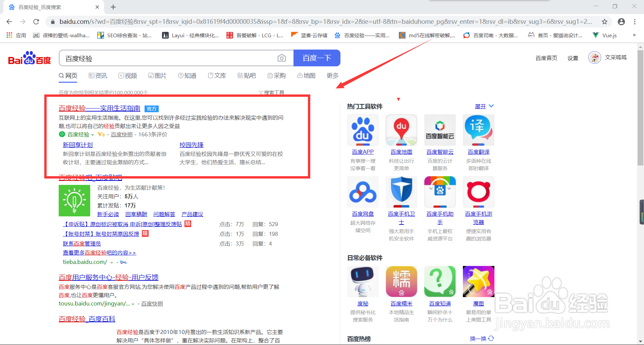
Task: Open 百度首页 link
Action: coord(546,58)
